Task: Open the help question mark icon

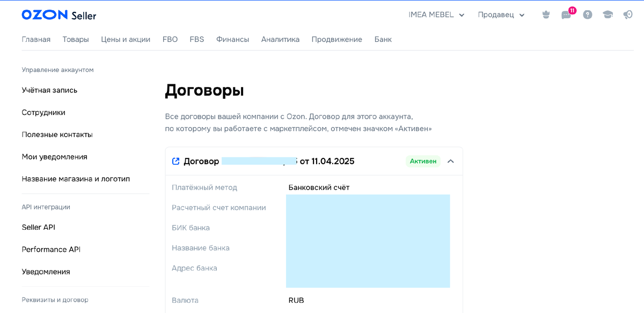Action: tap(587, 14)
